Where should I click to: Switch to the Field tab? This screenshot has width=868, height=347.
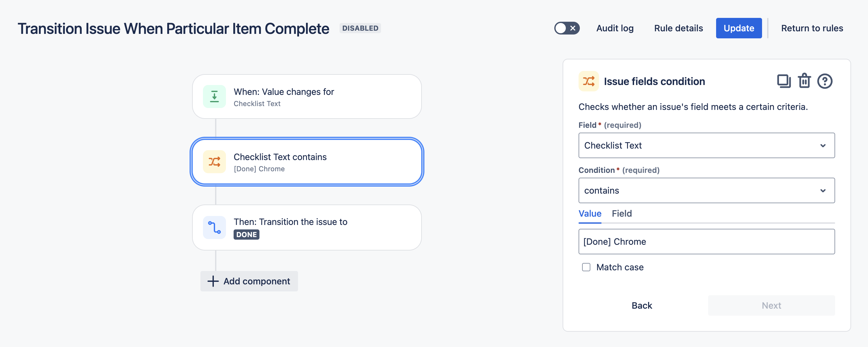[x=622, y=213]
